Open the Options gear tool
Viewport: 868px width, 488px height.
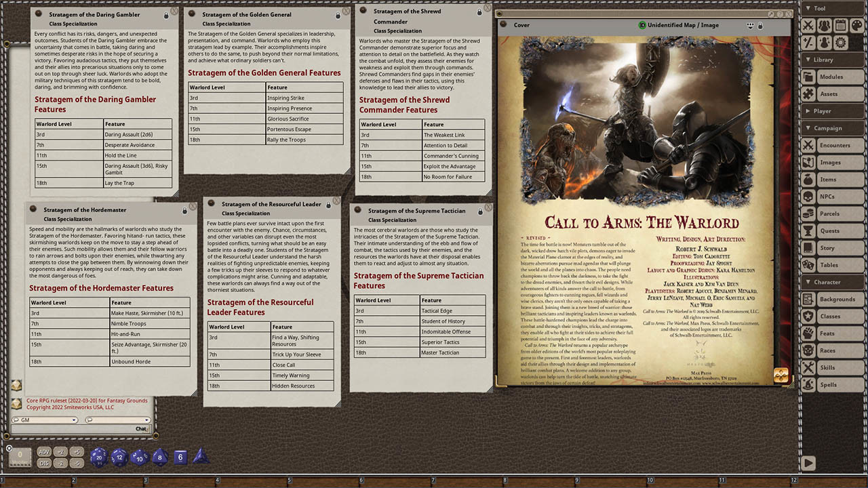pyautogui.click(x=841, y=43)
